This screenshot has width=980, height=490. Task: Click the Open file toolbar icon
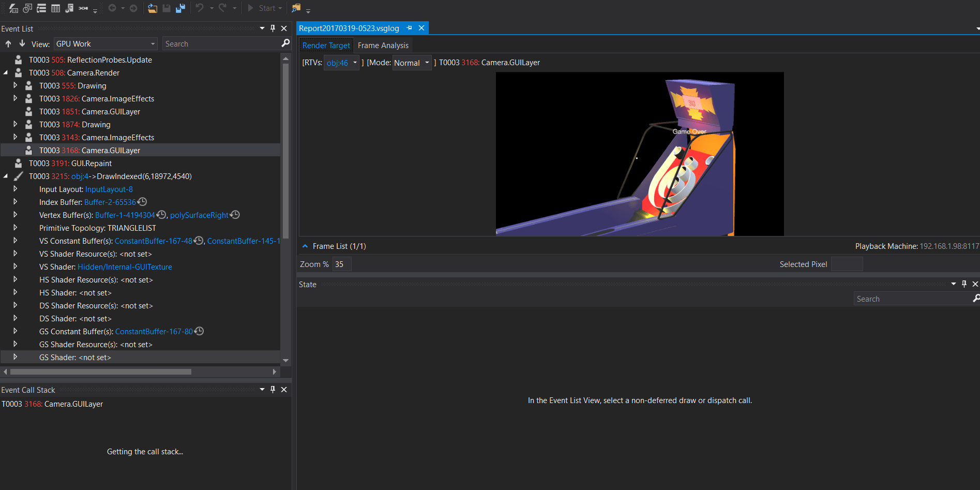(x=153, y=8)
